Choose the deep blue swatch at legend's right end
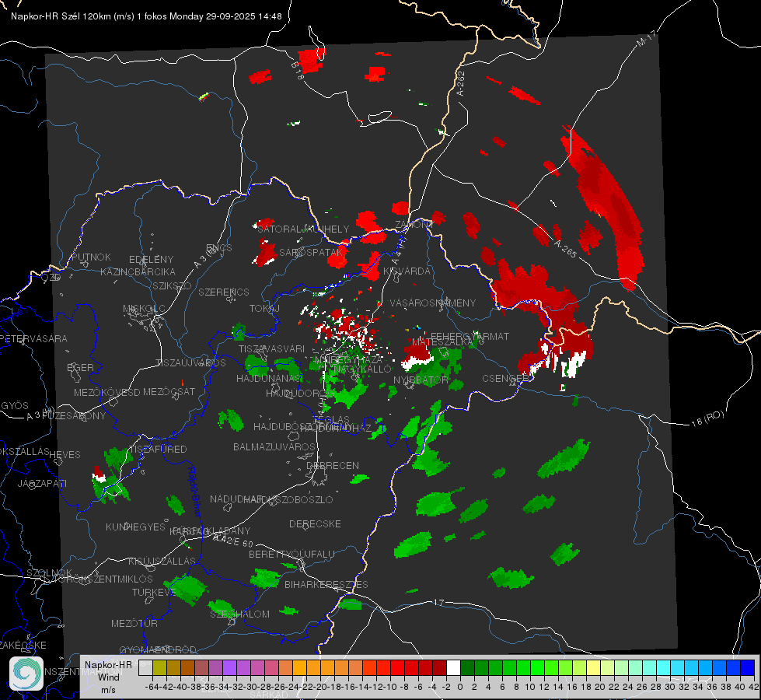This screenshot has width=761, height=700. pos(747,668)
